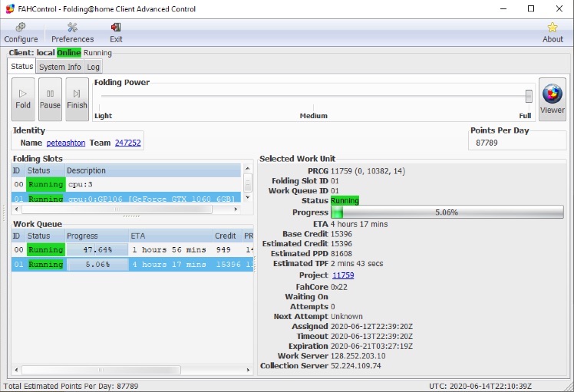
Task: Click the Exit toolbar icon
Action: (x=116, y=28)
